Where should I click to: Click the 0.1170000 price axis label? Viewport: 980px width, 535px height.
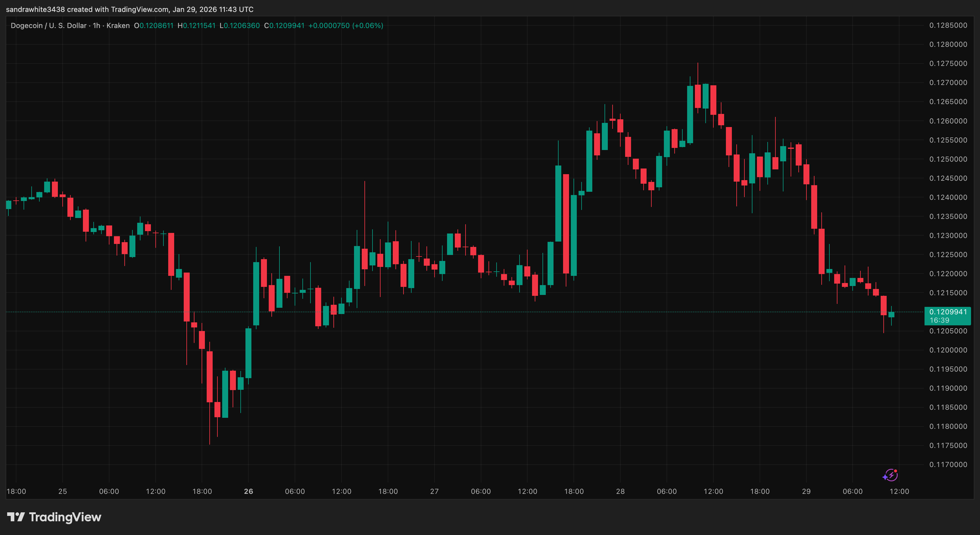948,465
